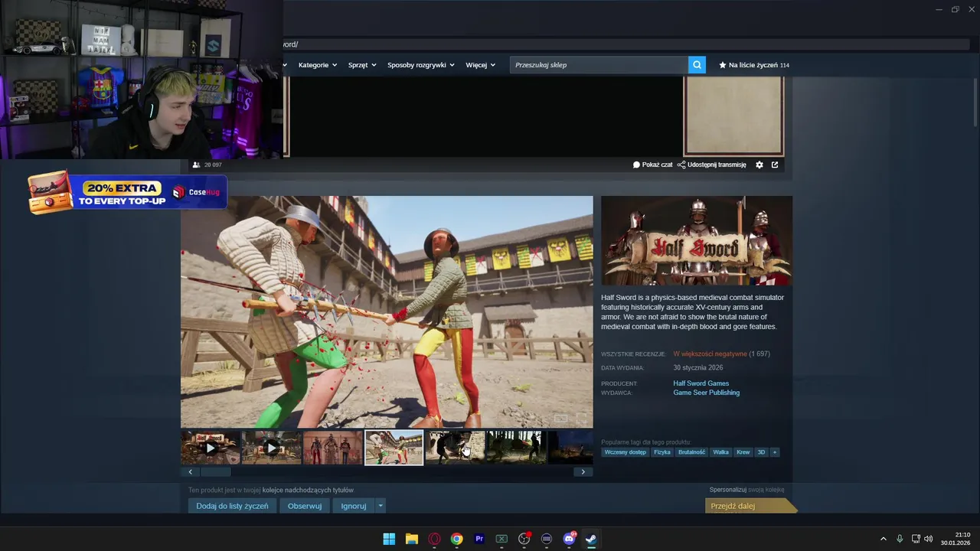980x551 pixels.
Task: Open Discord from the taskbar
Action: tap(569, 539)
